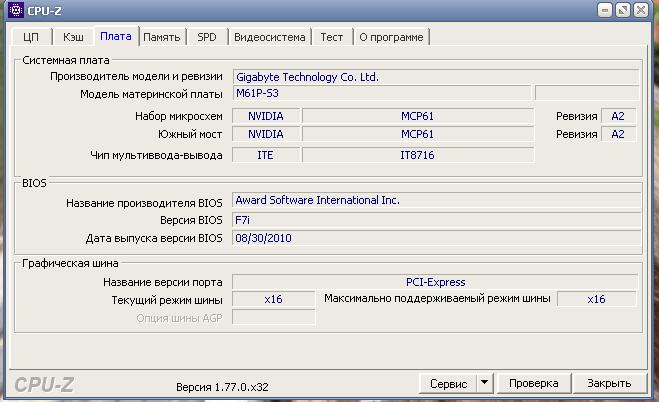Maximize the CPU-Z window
The height and width of the screenshot is (402, 659).
pos(623,10)
